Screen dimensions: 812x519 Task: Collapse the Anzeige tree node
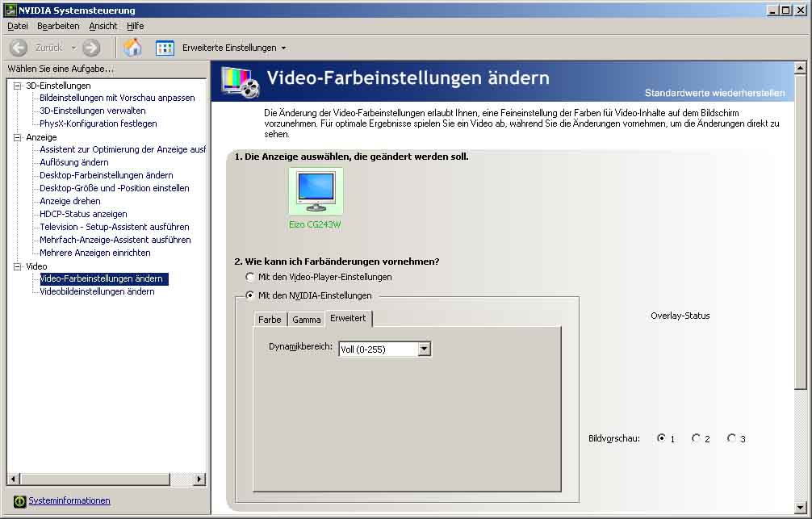(18, 137)
